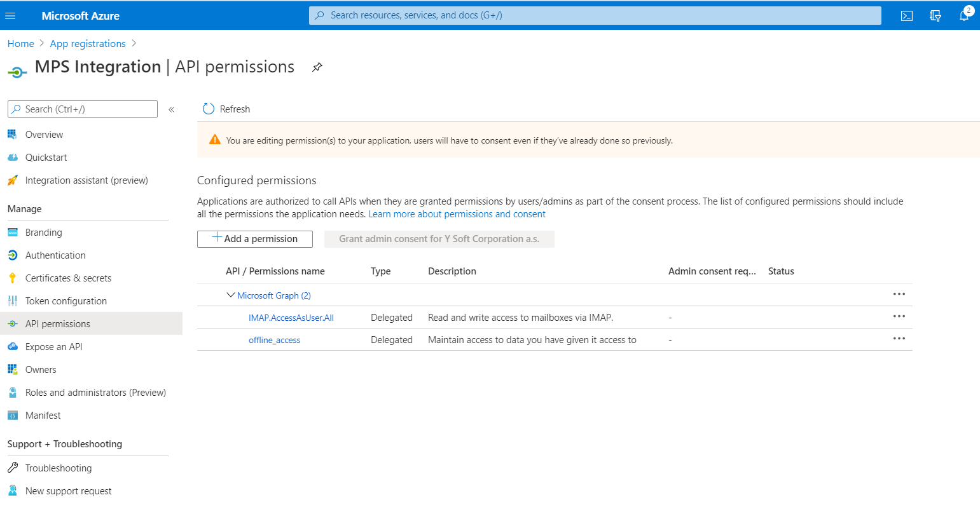Collapse the sidebar with double-chevron icon

point(171,109)
